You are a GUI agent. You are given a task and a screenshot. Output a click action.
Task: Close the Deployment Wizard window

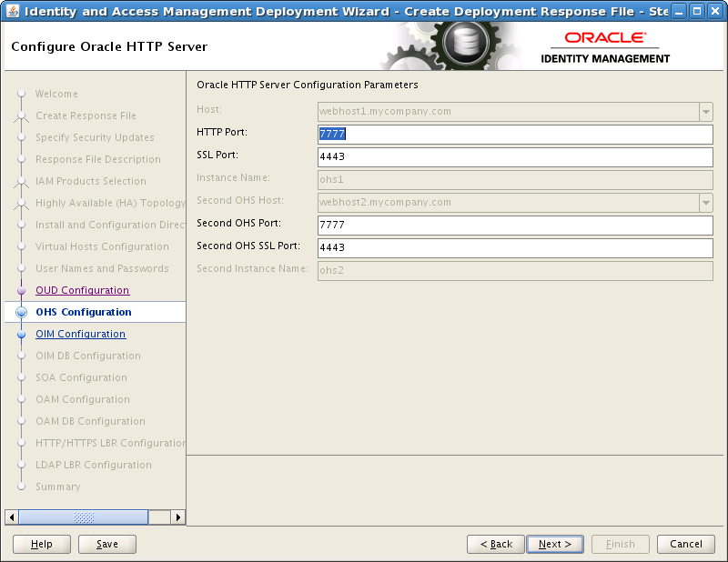[x=715, y=11]
